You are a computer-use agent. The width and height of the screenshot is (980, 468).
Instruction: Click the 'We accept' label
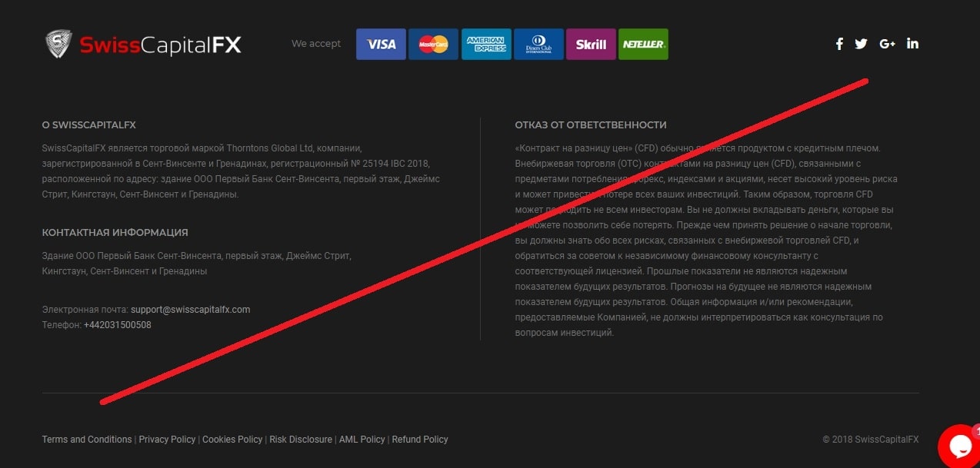point(316,44)
